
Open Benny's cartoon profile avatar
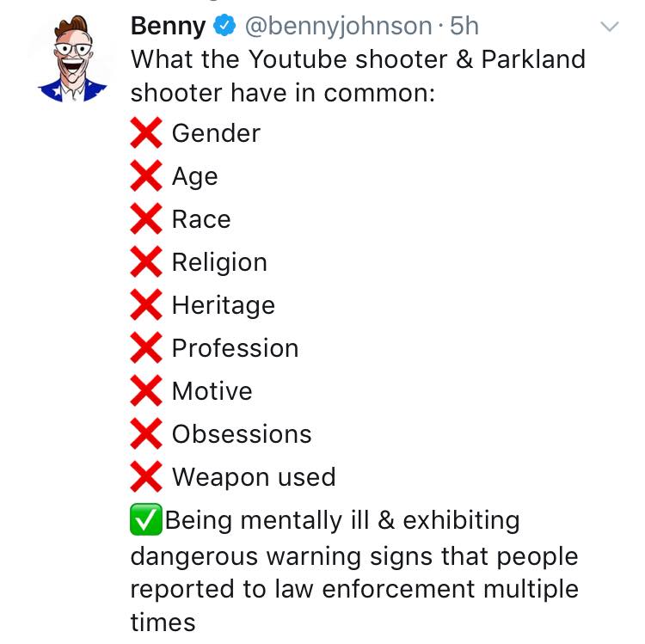point(72,58)
